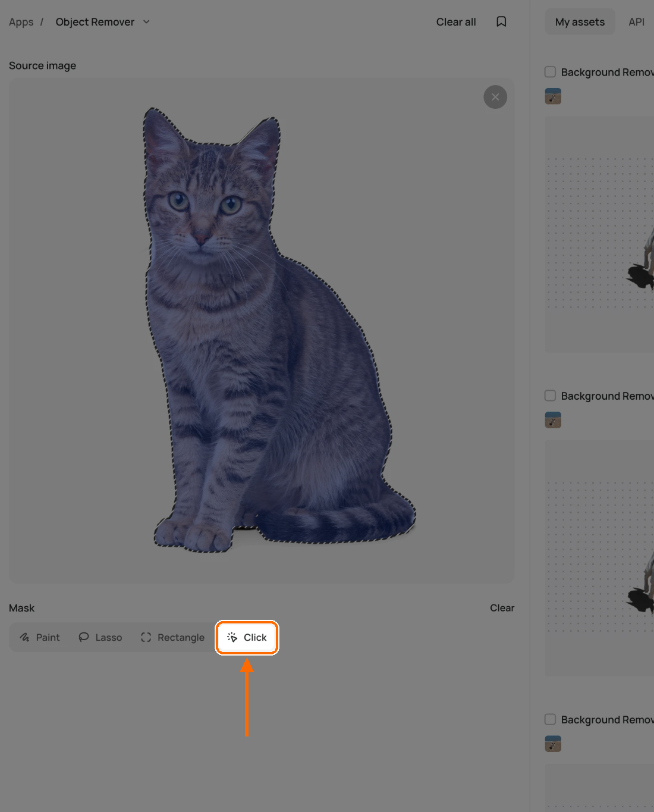654x812 pixels.
Task: Tick the second Background Remover checkbox
Action: point(550,396)
